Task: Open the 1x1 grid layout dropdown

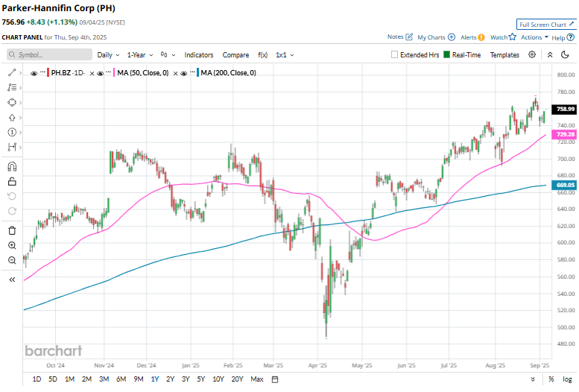Action: pyautogui.click(x=285, y=54)
